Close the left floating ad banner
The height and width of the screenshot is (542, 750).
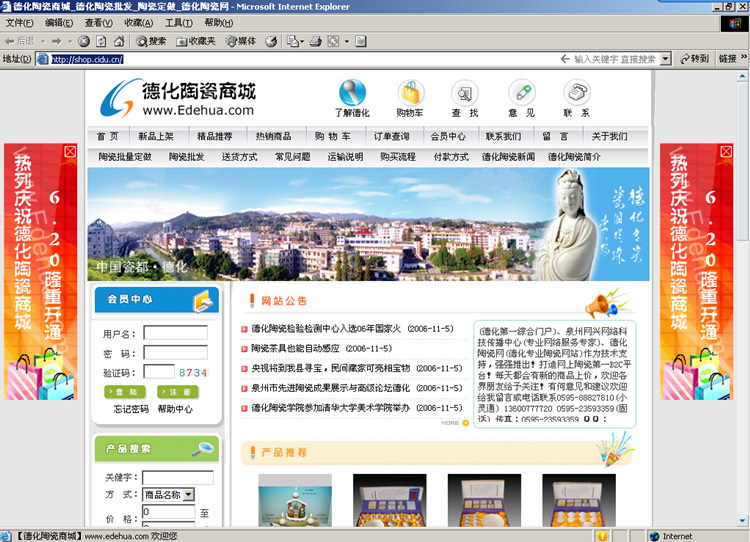tap(70, 152)
